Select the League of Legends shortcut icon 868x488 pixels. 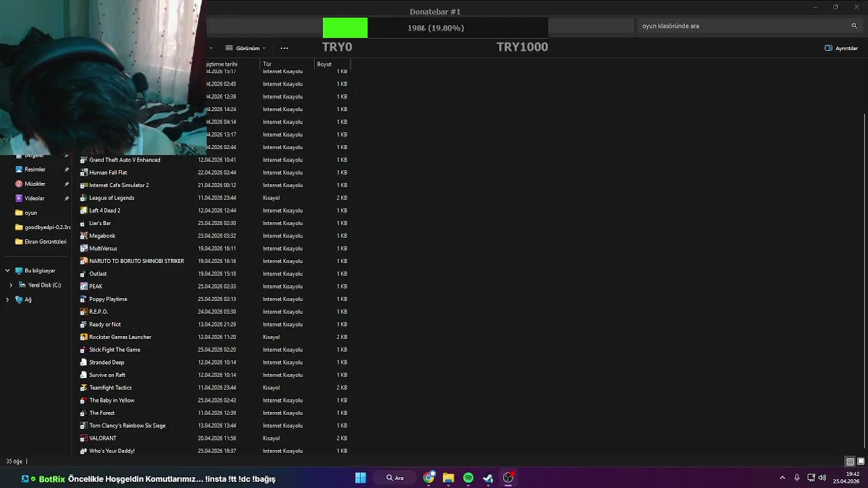pyautogui.click(x=84, y=198)
